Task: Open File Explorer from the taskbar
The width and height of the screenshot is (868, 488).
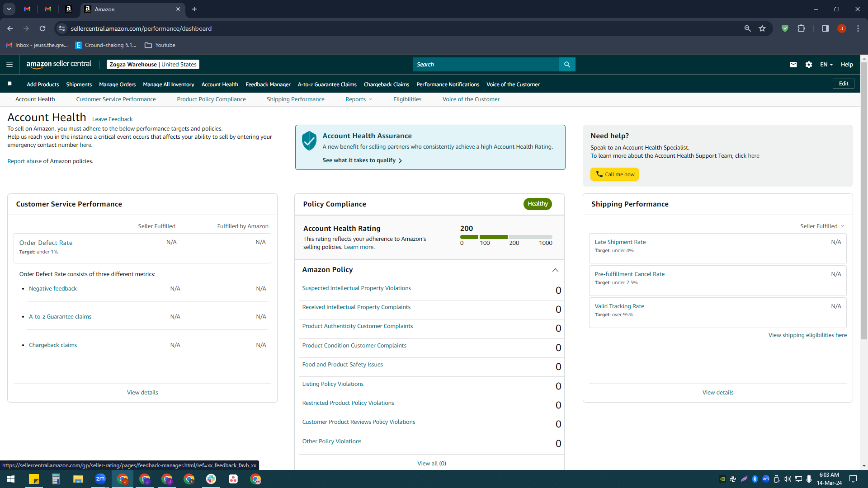Action: pos(78,479)
